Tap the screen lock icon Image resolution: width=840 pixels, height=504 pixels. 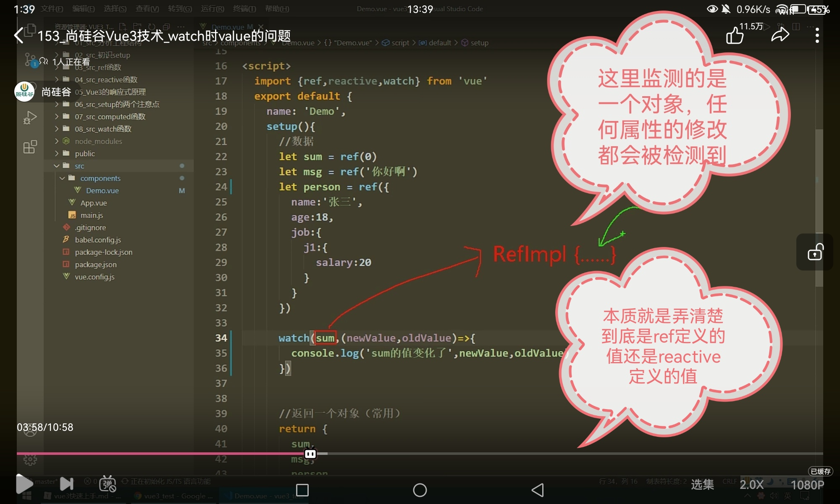pyautogui.click(x=815, y=253)
